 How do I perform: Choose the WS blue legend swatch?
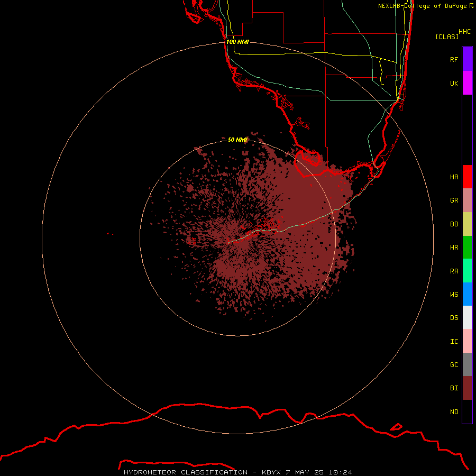467,294
